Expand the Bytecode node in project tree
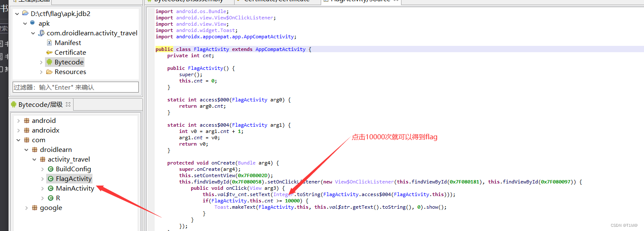The height and width of the screenshot is (231, 644). point(41,62)
